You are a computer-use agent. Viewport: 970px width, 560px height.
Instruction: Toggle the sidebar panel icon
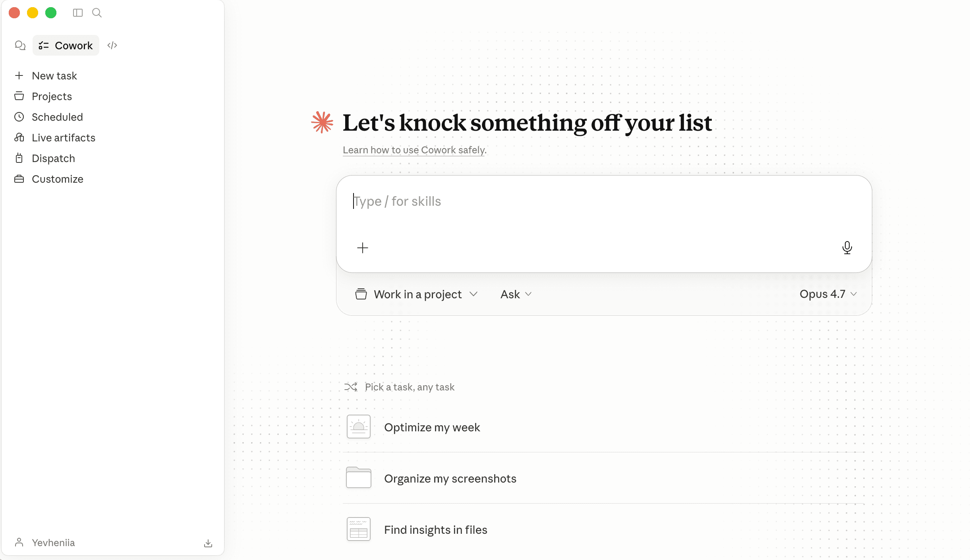tap(78, 13)
